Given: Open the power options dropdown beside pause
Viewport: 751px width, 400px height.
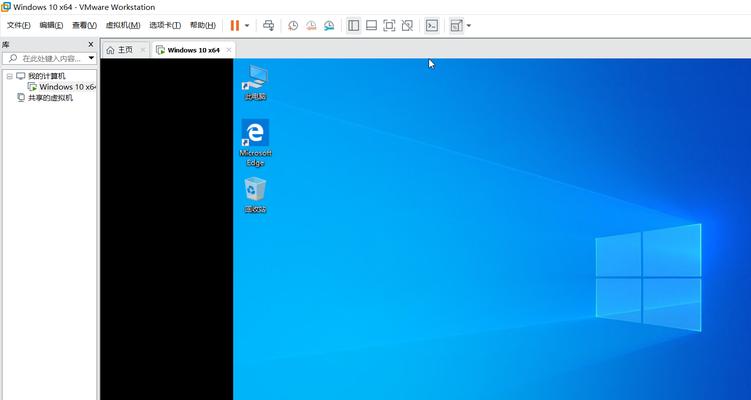Looking at the screenshot, I should click(x=247, y=25).
